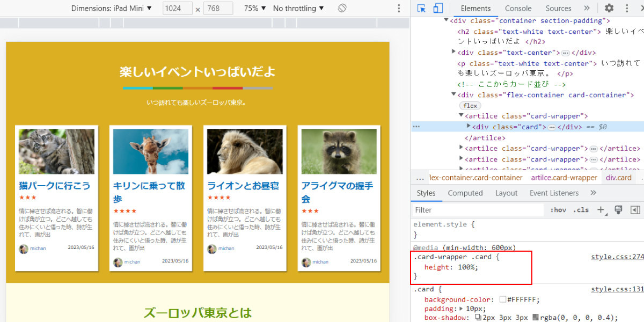Click the flex layout badge
The height and width of the screenshot is (322, 644).
[x=470, y=106]
